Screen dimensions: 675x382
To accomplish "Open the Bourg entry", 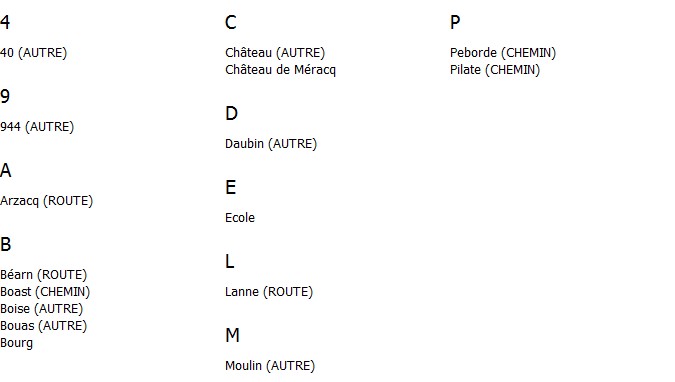I will coord(16,343).
